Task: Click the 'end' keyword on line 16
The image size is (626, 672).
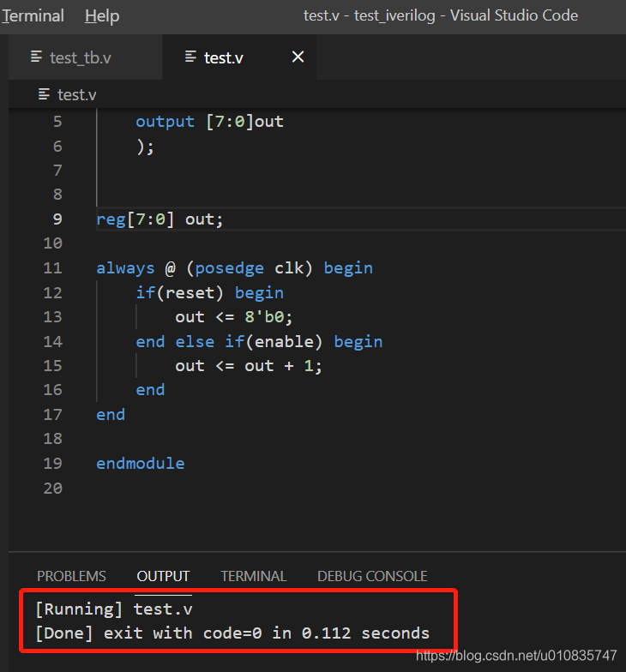Action: [x=150, y=389]
